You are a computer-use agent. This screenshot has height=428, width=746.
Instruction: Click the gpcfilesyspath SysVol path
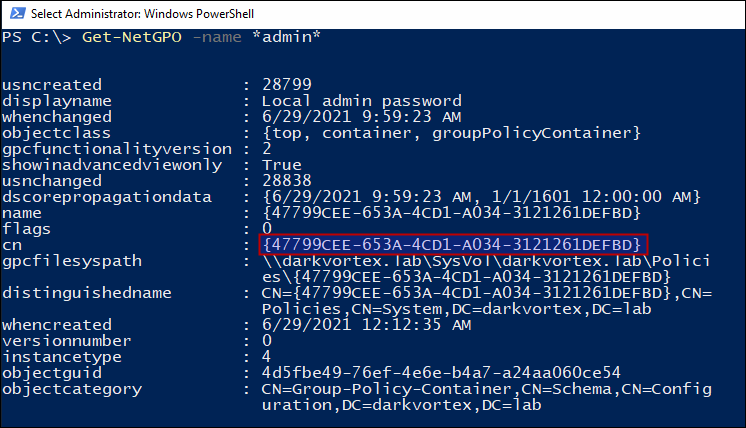486,269
